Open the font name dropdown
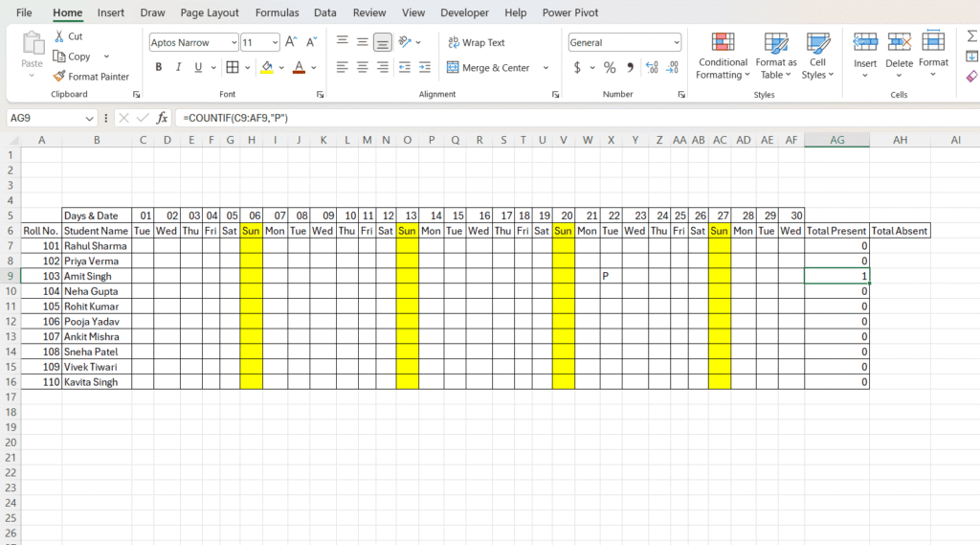The image size is (980, 545). coord(234,42)
